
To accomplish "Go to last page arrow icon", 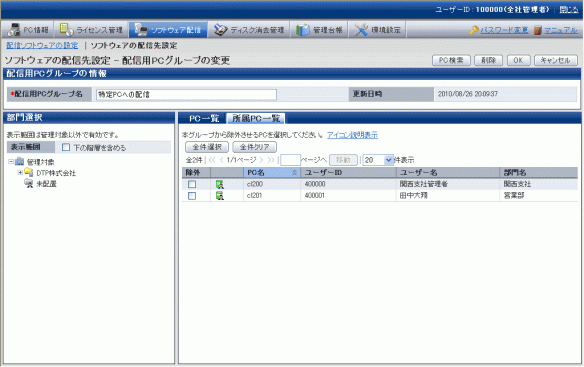I will pos(271,160).
